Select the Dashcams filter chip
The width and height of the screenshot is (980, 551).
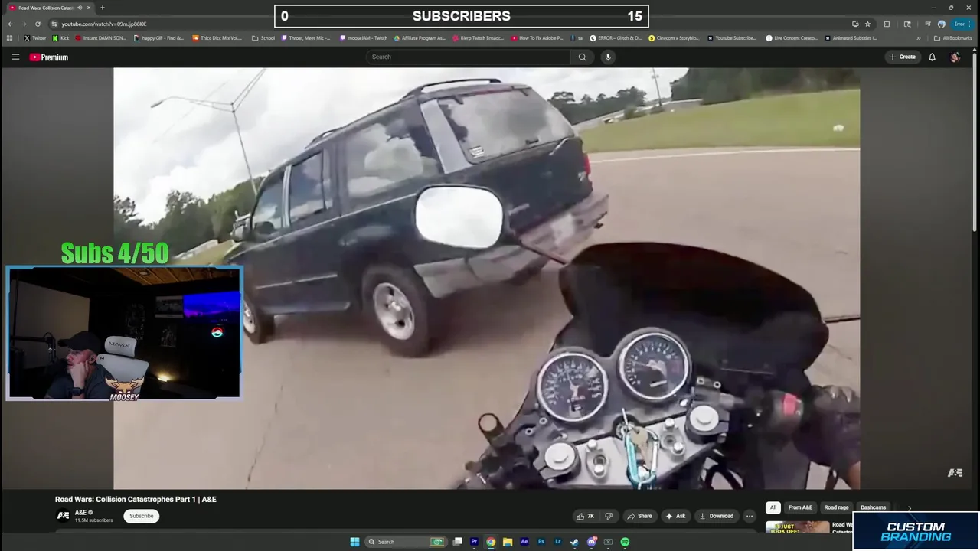coord(873,507)
